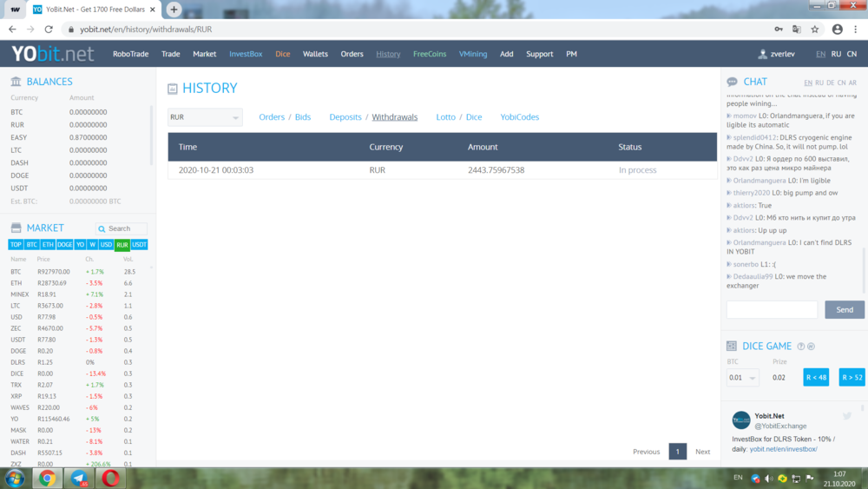Open VMining in the top menu
This screenshot has height=489, width=868.
[x=473, y=54]
